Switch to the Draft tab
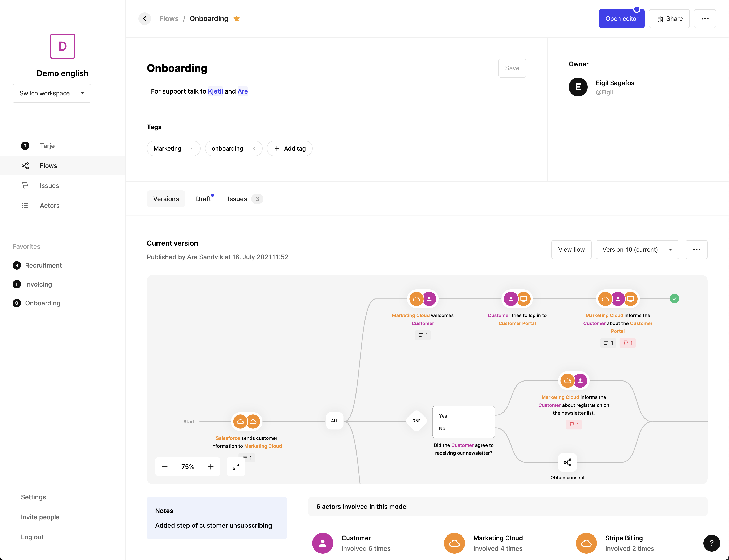Image resolution: width=729 pixels, height=560 pixels. coord(203,199)
